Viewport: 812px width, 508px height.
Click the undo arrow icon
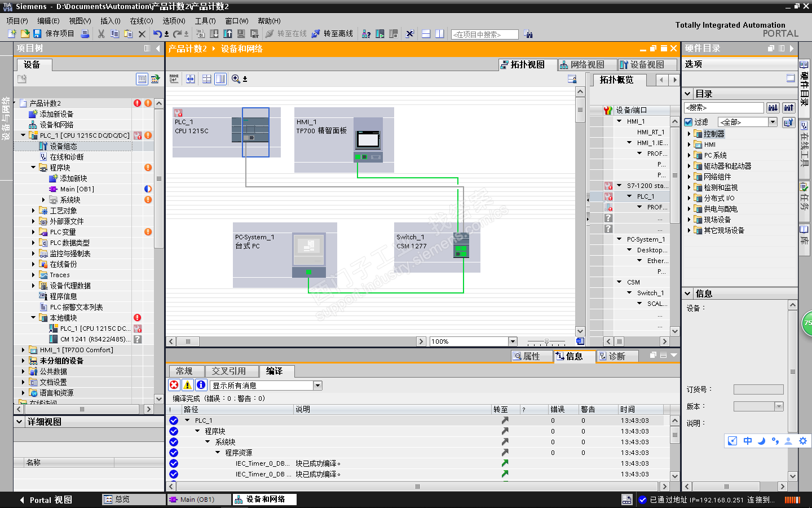[158, 34]
